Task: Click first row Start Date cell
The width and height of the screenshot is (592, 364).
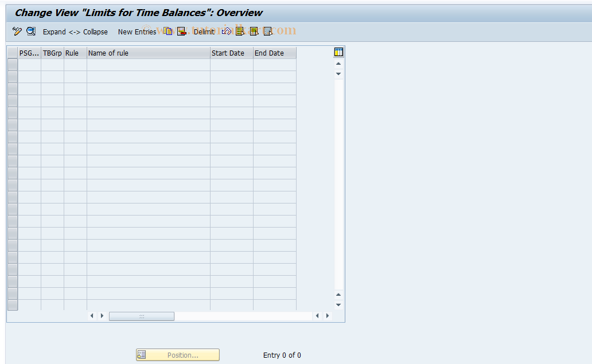Action: coord(232,65)
